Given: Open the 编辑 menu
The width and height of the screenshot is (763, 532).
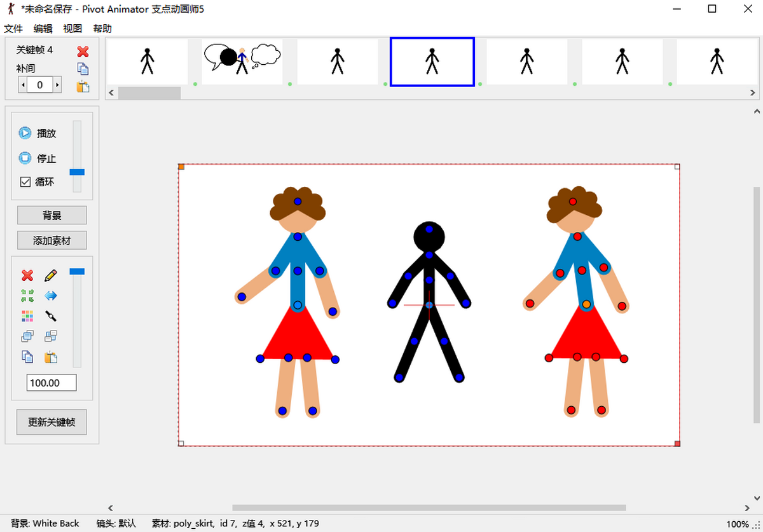Looking at the screenshot, I should tap(43, 29).
